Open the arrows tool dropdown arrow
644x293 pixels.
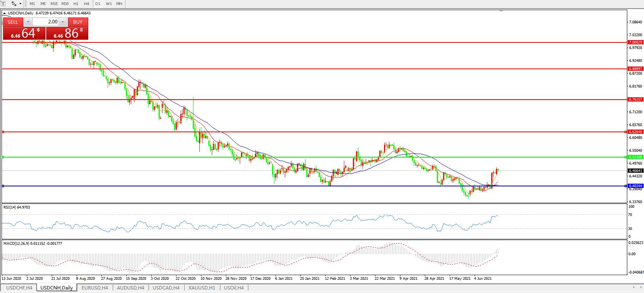pos(20,4)
